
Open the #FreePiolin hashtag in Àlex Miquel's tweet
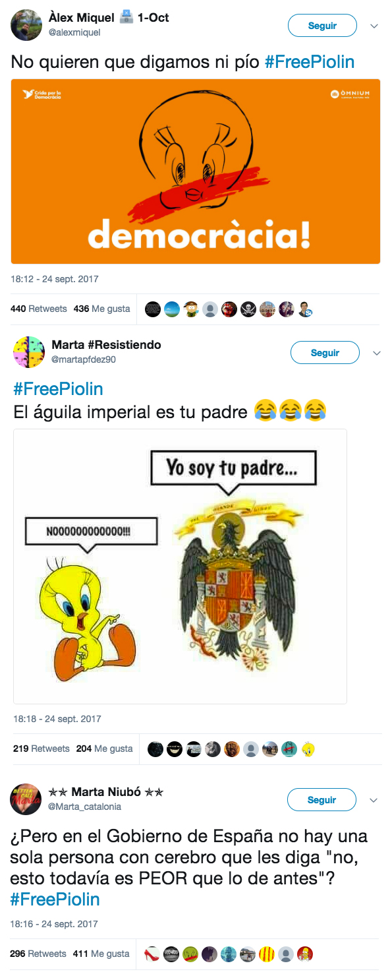coord(310,63)
